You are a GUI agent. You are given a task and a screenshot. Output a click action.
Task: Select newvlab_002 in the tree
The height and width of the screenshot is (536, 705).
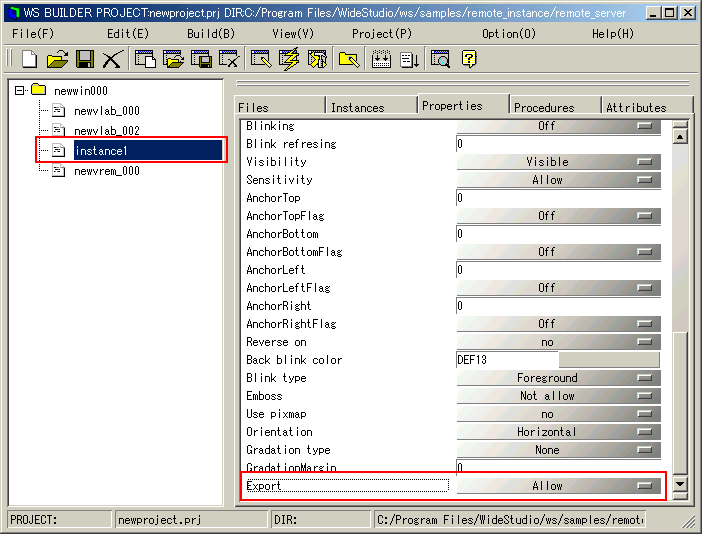pos(107,131)
